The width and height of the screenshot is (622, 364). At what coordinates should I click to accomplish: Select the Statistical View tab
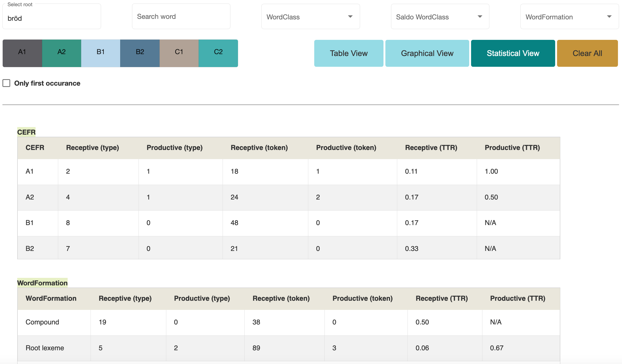coord(513,53)
